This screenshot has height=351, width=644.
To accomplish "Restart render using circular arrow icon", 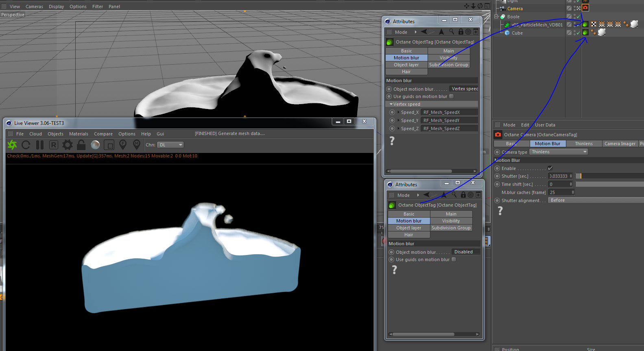I will (x=26, y=145).
